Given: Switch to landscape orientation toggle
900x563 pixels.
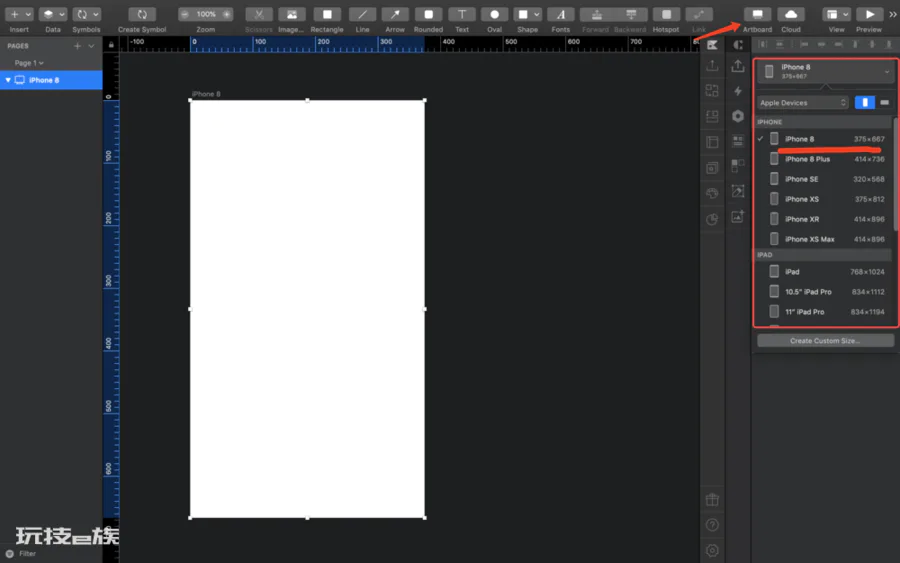Looking at the screenshot, I should 885,102.
